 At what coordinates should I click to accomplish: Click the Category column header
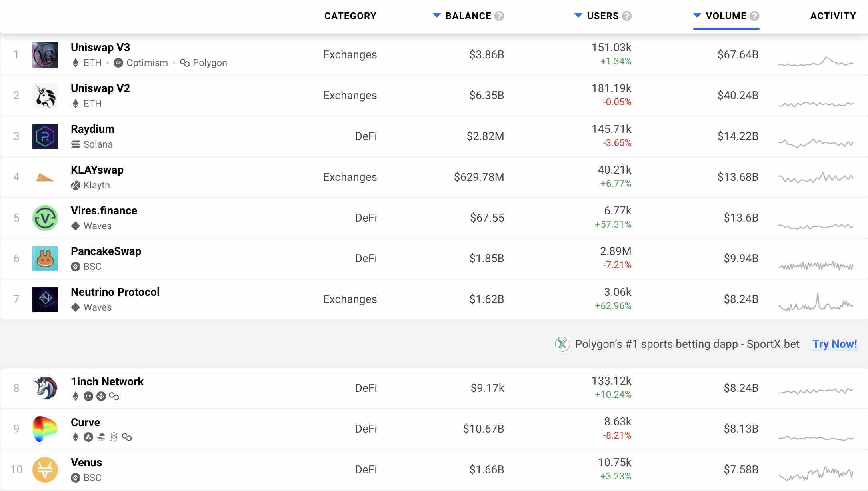coord(350,16)
